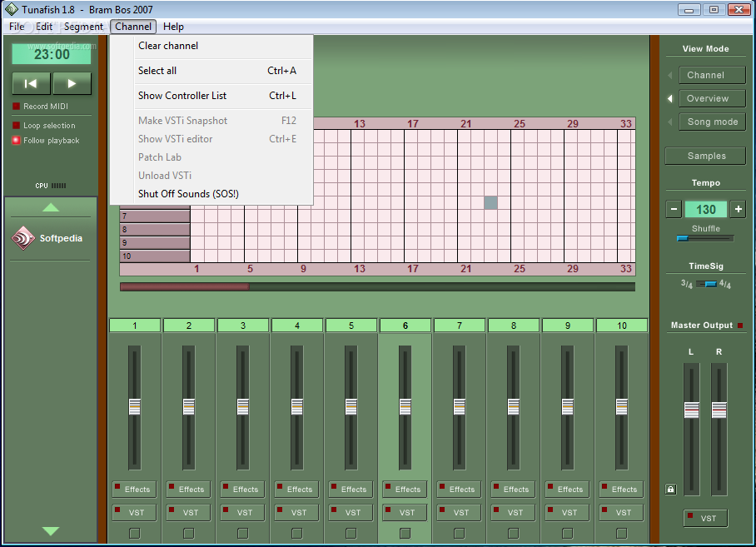Switch view mode to Song mode
756x547 pixels.
[x=712, y=122]
